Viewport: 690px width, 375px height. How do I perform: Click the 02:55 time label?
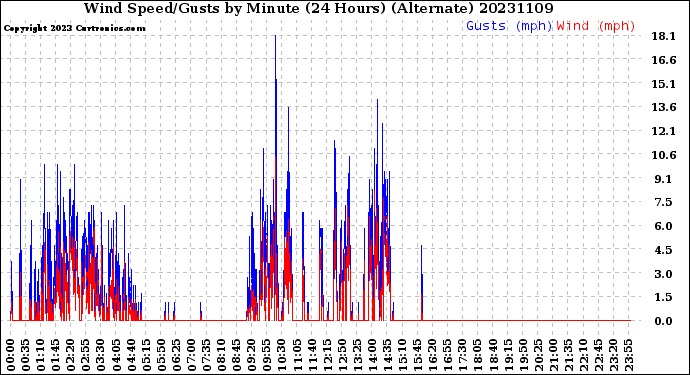pos(87,355)
